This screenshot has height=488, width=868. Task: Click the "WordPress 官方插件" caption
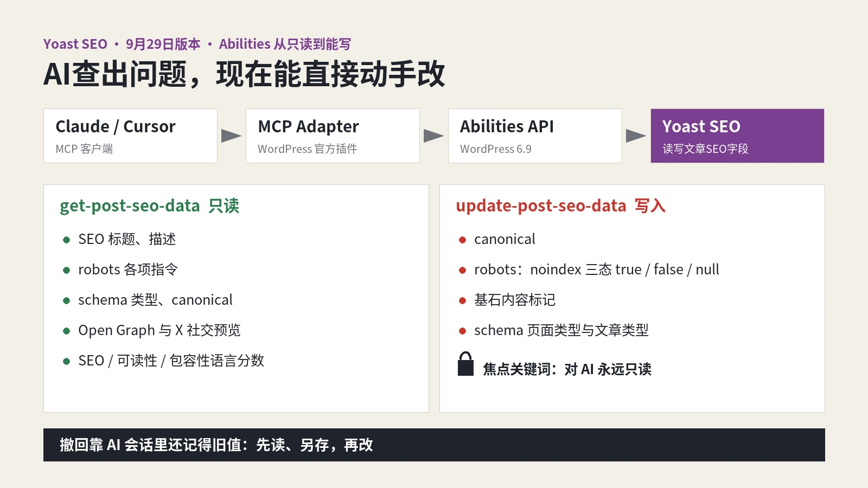tap(308, 149)
